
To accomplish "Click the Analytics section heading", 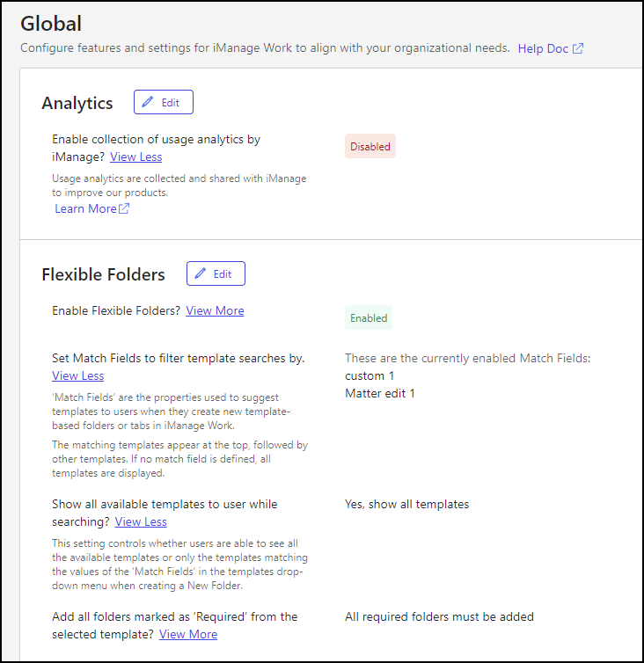I will (x=77, y=103).
